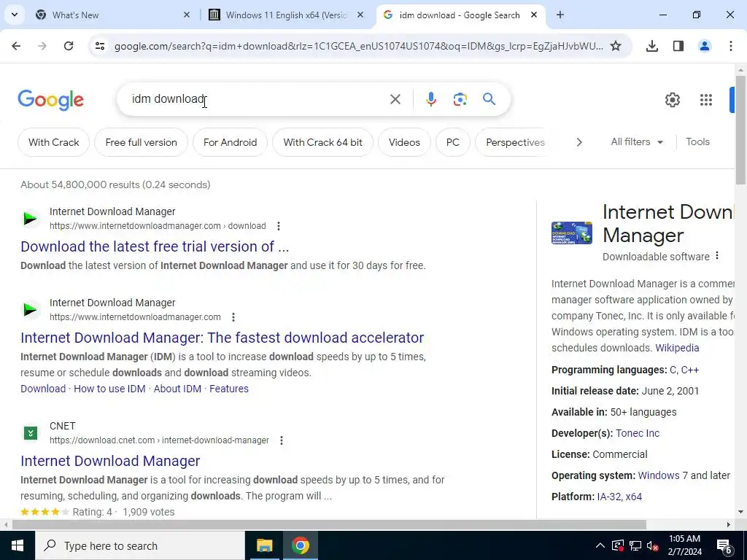The height and width of the screenshot is (560, 747).
Task: Close the Windows 11 English x64 tab
Action: click(x=360, y=15)
